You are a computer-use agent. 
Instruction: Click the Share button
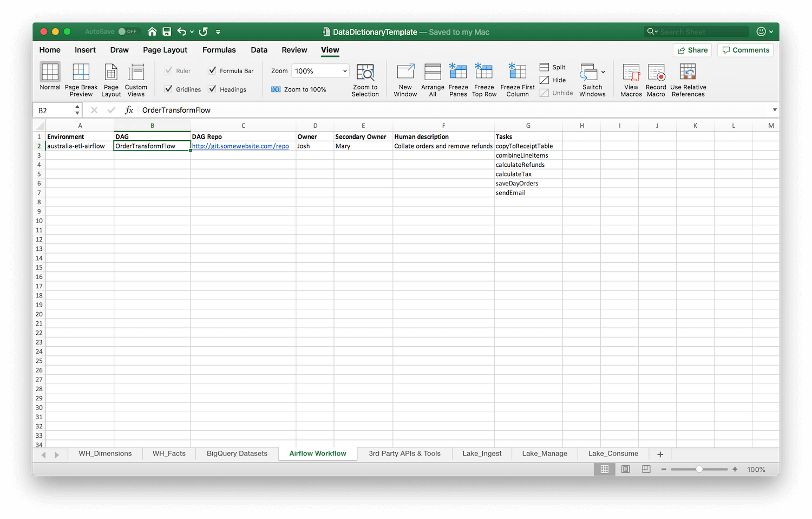[x=692, y=50]
